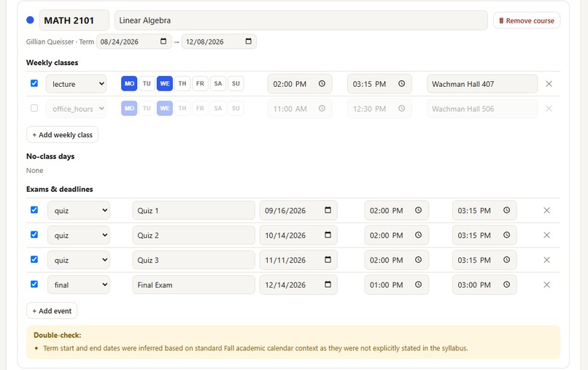Uncheck the Quiz 2 checkbox
The image size is (588, 370).
[34, 234]
